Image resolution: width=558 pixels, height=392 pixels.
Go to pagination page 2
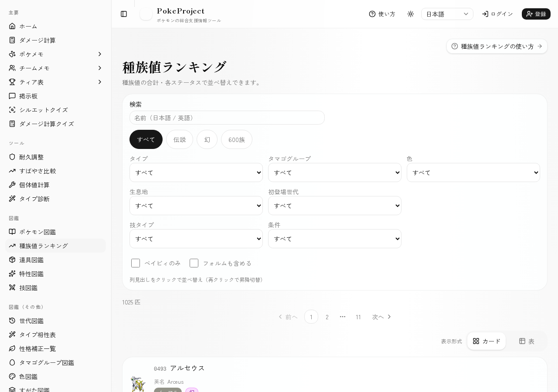[x=327, y=317]
